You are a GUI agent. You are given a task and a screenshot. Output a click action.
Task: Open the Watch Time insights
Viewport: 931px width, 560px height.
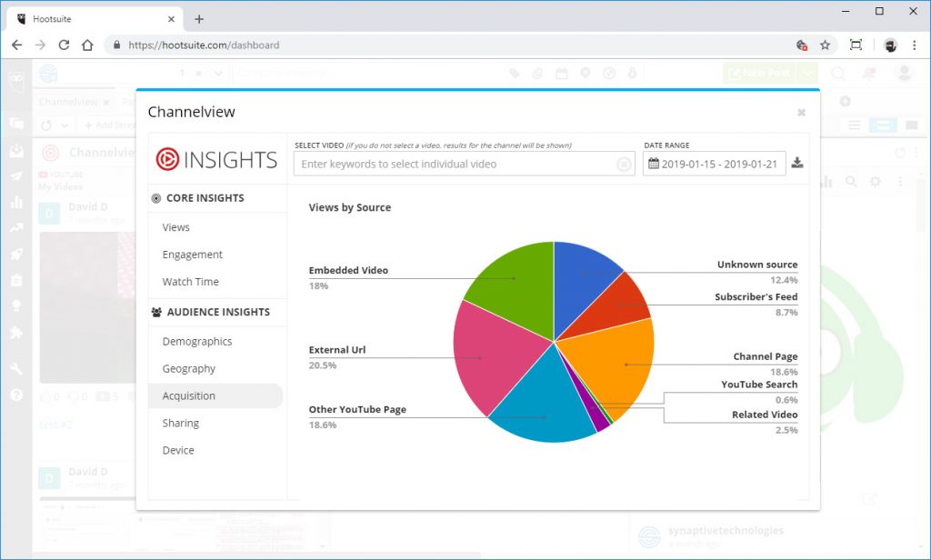pyautogui.click(x=191, y=282)
